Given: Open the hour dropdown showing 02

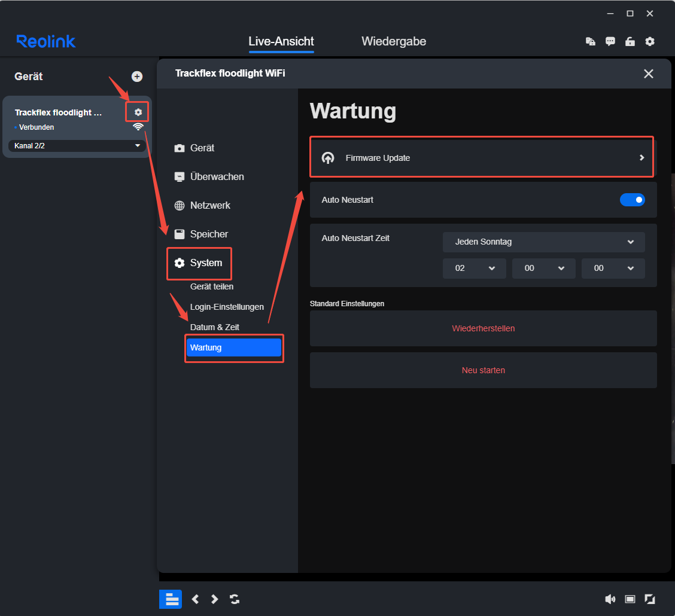Looking at the screenshot, I should (475, 269).
